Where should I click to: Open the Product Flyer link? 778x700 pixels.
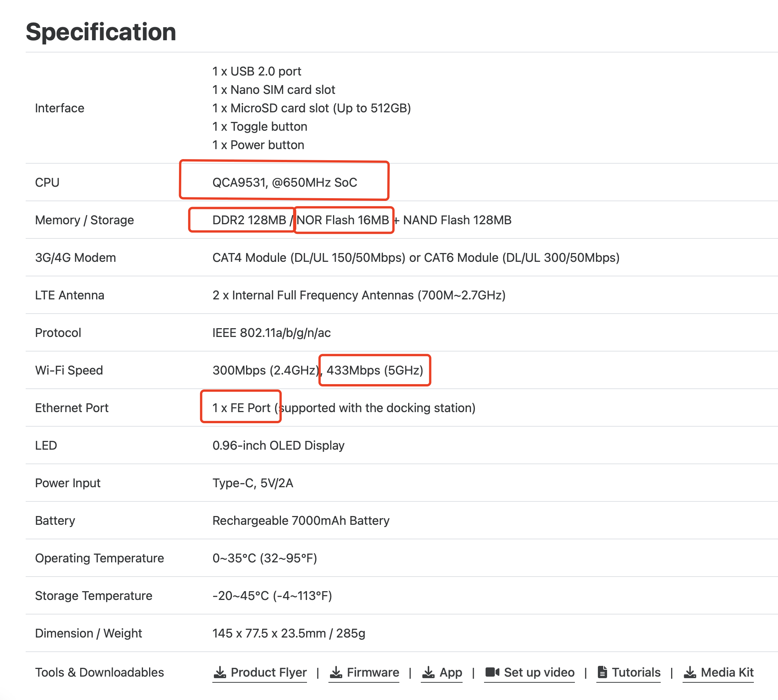point(268,672)
